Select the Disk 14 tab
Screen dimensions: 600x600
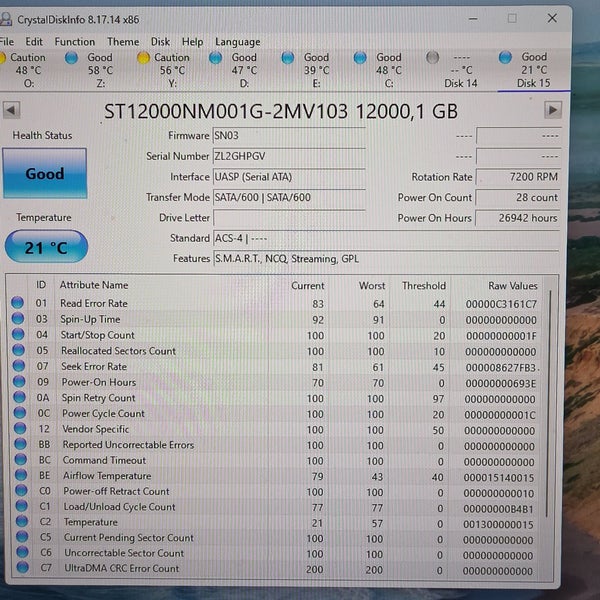(x=453, y=70)
